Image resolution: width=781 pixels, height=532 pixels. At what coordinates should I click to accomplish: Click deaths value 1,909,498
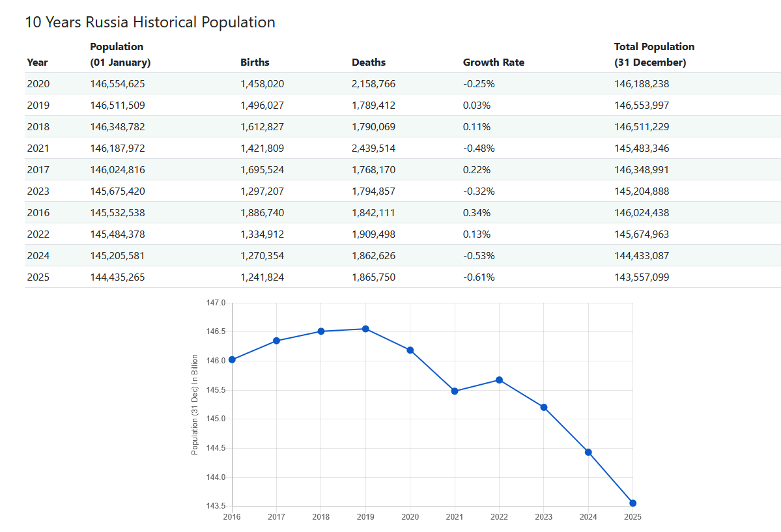coord(374,234)
